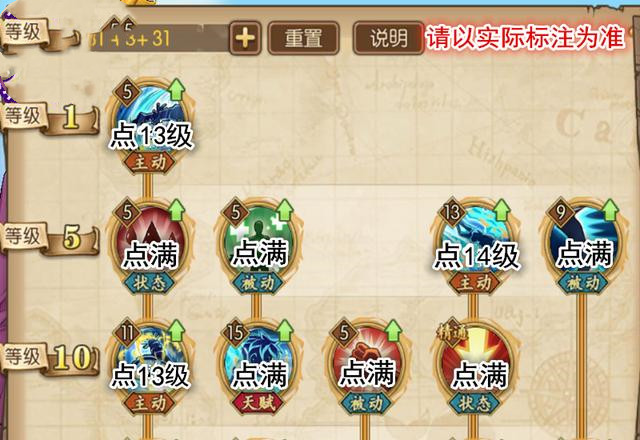Click the 重置 reset button

click(303, 38)
